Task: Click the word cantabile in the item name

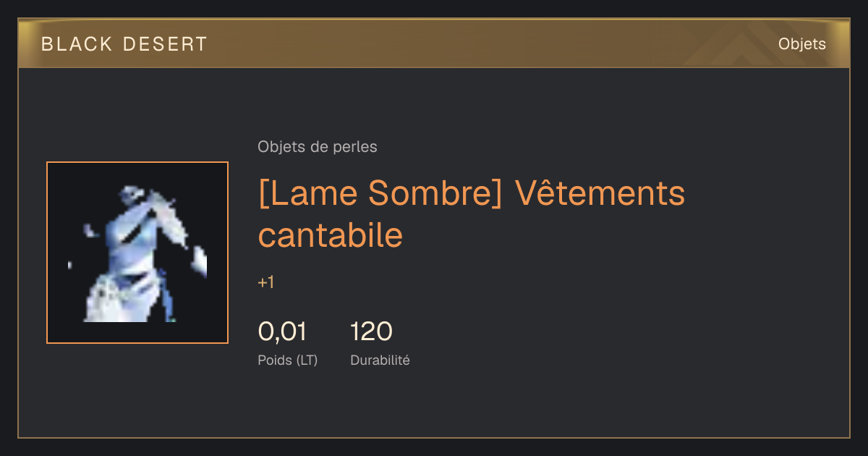Action: (x=331, y=235)
